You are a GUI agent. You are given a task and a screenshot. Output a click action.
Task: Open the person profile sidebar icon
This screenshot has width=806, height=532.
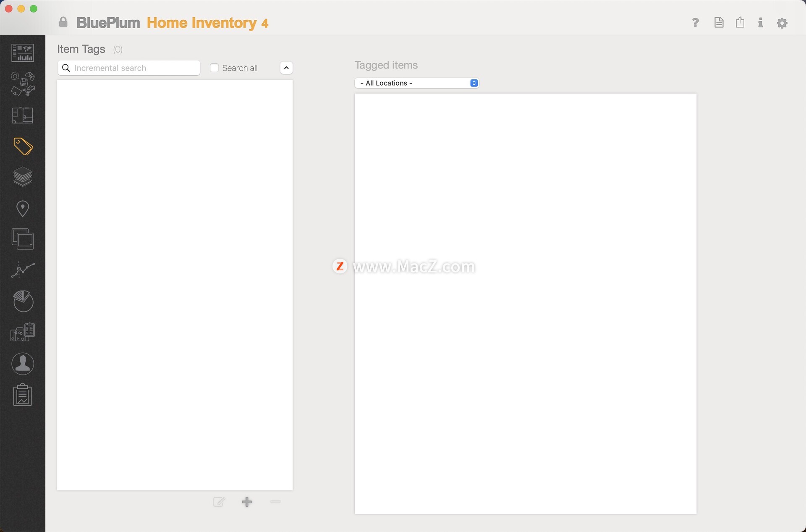pos(23,364)
